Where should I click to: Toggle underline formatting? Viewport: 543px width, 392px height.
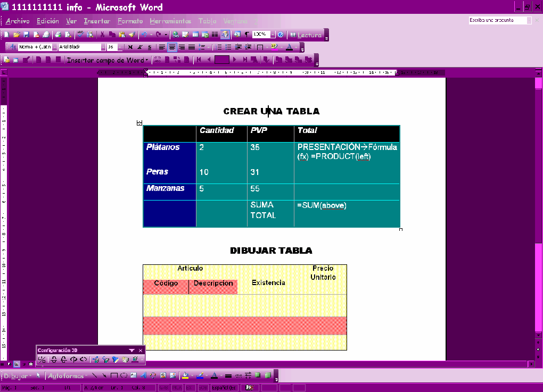coord(149,47)
